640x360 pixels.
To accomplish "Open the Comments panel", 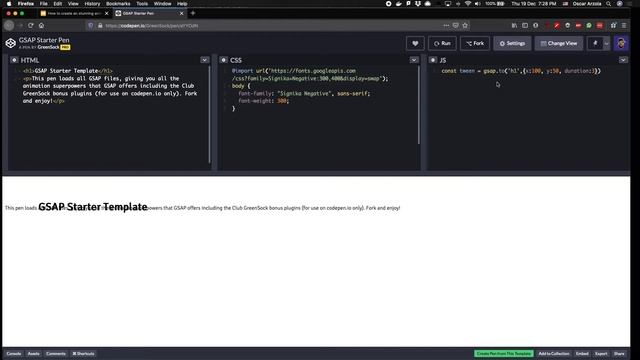I will [56, 353].
